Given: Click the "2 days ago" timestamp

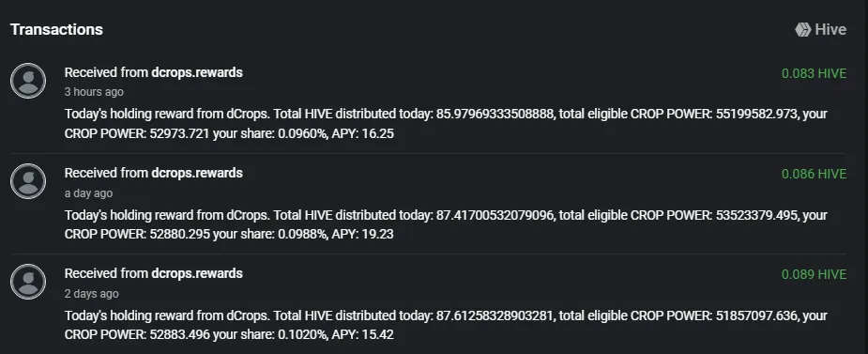Looking at the screenshot, I should point(91,294).
